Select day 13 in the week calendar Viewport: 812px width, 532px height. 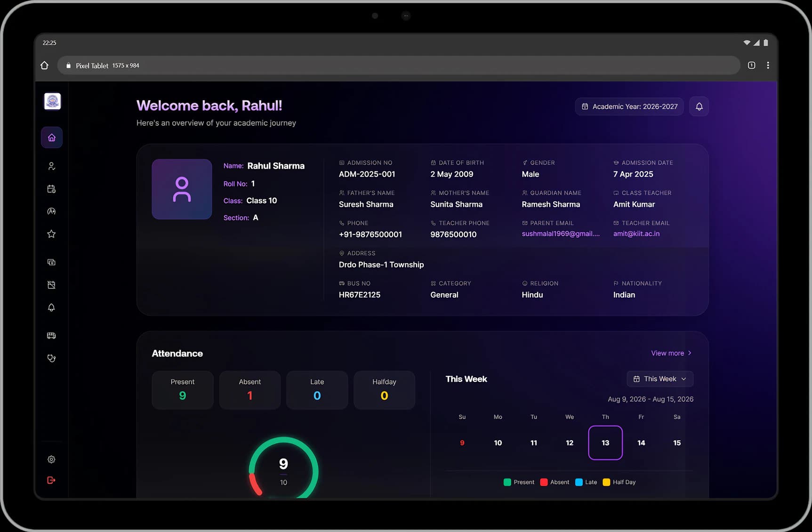pos(605,443)
